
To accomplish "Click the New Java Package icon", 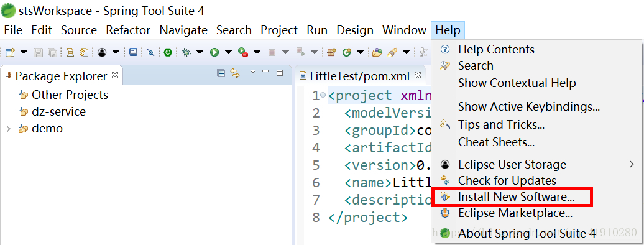I will [x=332, y=52].
